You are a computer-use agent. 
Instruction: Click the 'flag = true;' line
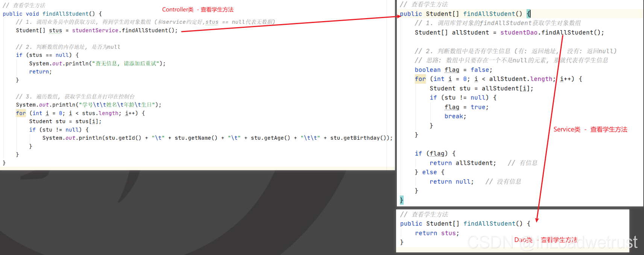[466, 107]
